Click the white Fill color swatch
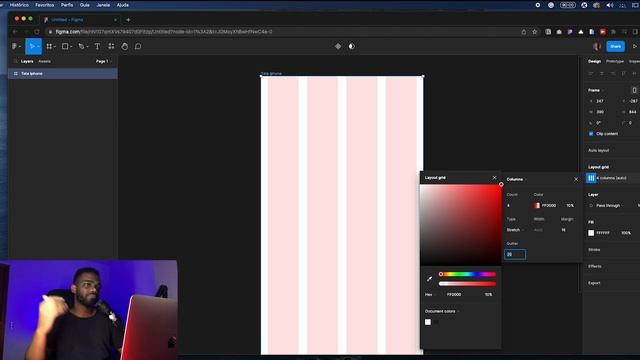Image resolution: width=640 pixels, height=360 pixels. pyautogui.click(x=591, y=233)
